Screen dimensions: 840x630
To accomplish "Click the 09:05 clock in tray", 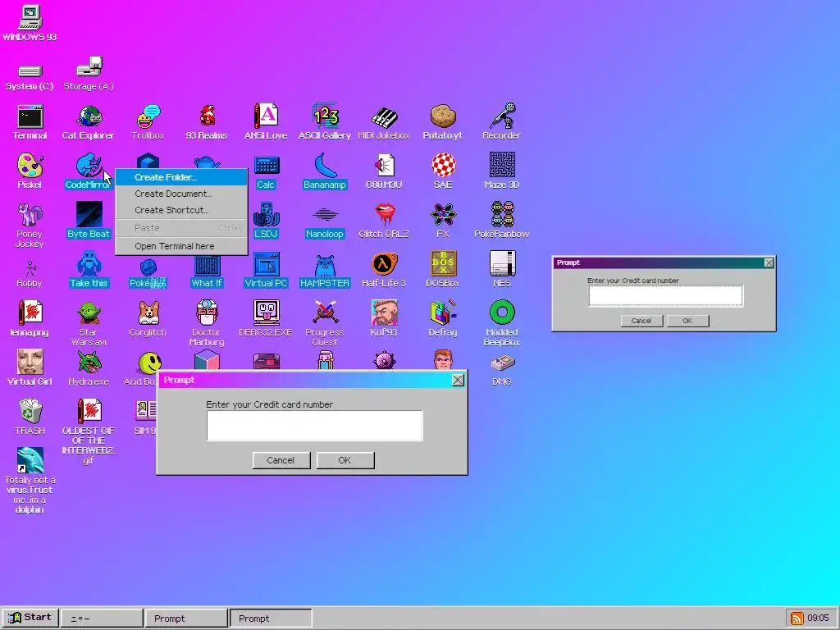I will tap(818, 619).
